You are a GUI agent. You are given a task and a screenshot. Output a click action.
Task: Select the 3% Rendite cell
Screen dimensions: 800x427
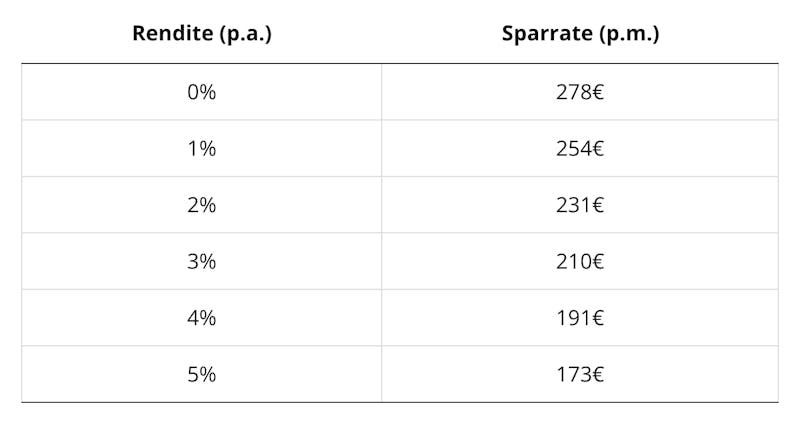202,262
